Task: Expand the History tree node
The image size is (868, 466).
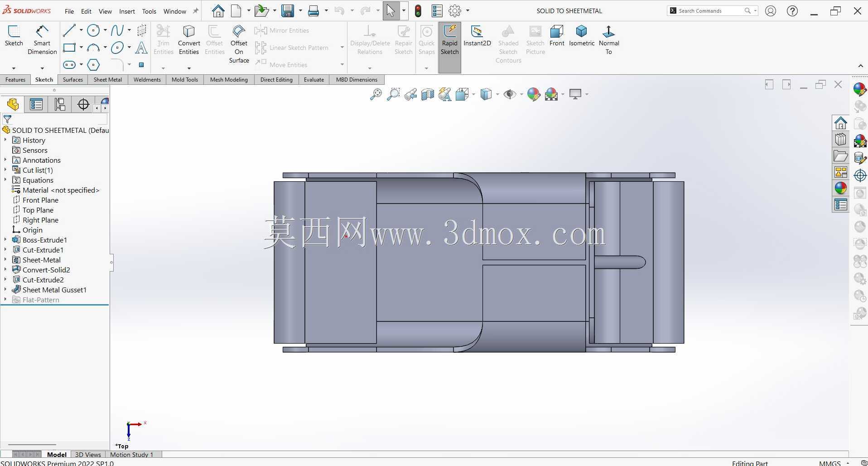Action: click(x=5, y=140)
